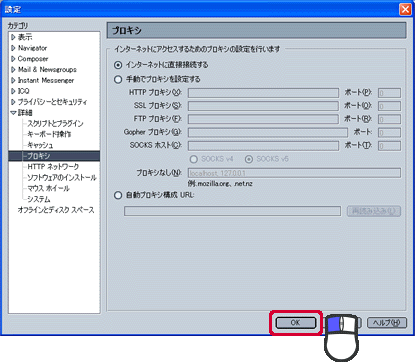The width and height of the screenshot is (415, 362).
Task: Open HTTP ネットワーク settings item
Action: pos(53,167)
